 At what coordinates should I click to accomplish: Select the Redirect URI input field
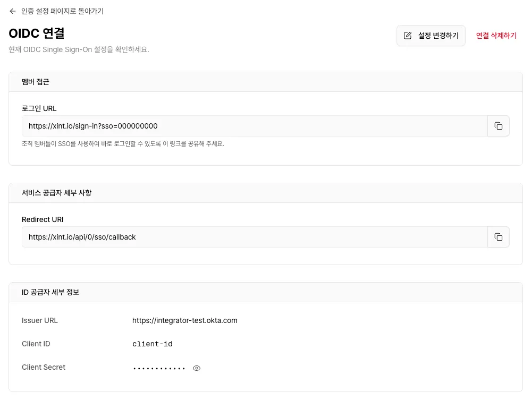(254, 237)
